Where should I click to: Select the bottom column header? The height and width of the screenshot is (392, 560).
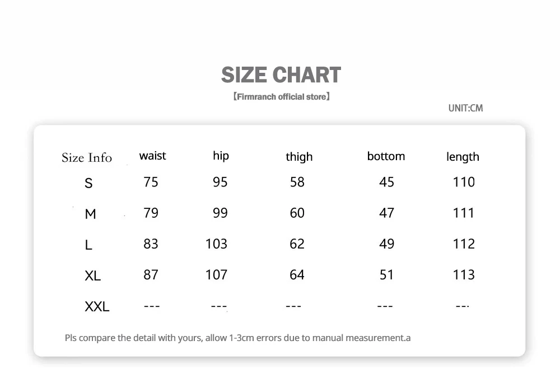pos(386,156)
